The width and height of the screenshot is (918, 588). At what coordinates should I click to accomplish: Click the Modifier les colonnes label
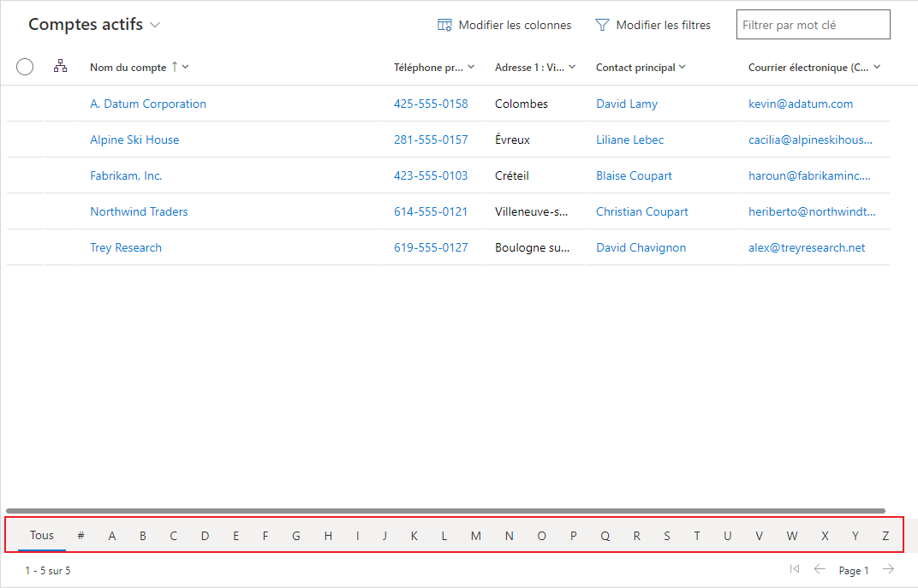coord(515,25)
